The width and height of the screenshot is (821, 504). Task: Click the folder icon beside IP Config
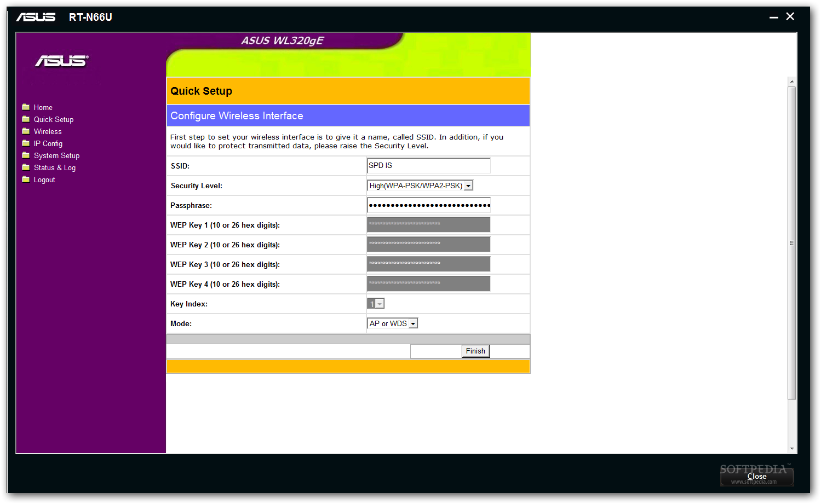pyautogui.click(x=26, y=143)
